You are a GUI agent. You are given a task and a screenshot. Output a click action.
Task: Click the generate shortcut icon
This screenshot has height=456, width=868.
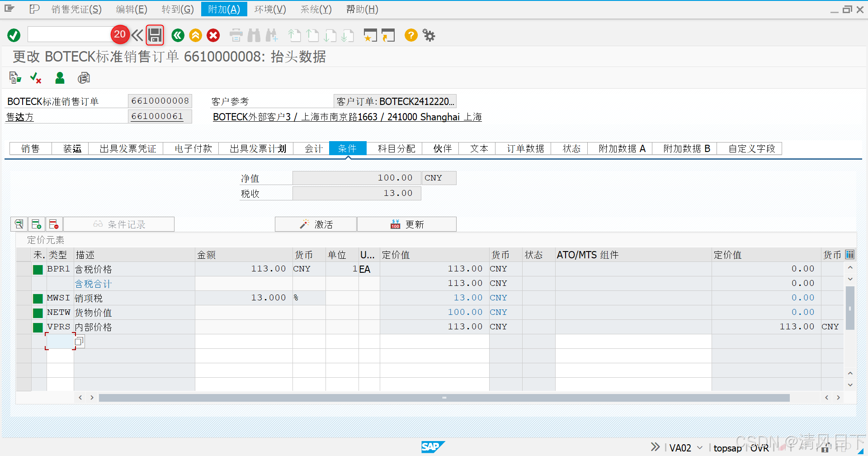point(388,35)
